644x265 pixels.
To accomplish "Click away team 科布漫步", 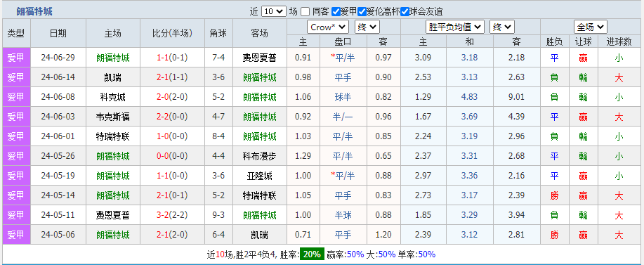I will pos(260,156).
